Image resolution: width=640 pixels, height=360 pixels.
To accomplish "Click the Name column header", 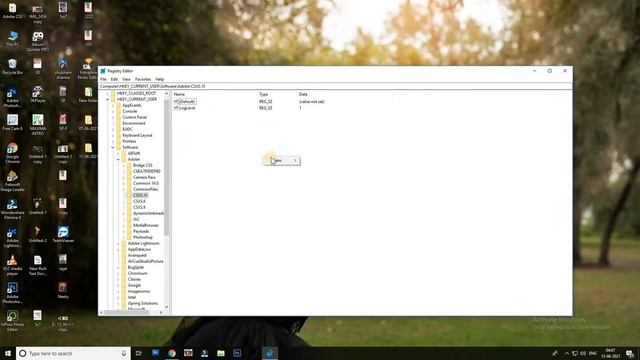I will coord(179,94).
